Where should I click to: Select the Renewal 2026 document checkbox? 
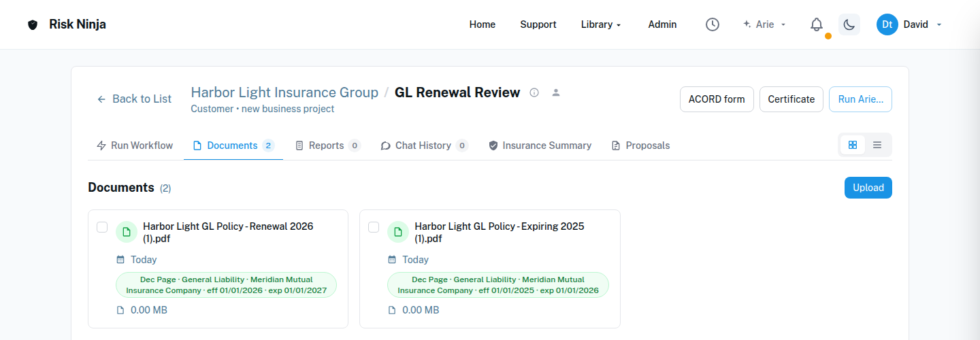coord(102,227)
